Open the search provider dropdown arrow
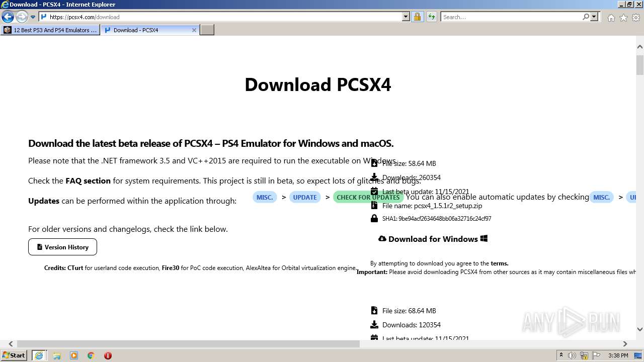644x362 pixels. pyautogui.click(x=594, y=17)
